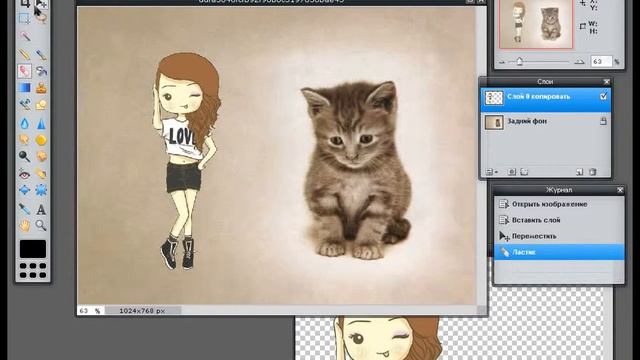Select the Clone Stamp tool
This screenshot has height=360, width=640.
pos(41,88)
